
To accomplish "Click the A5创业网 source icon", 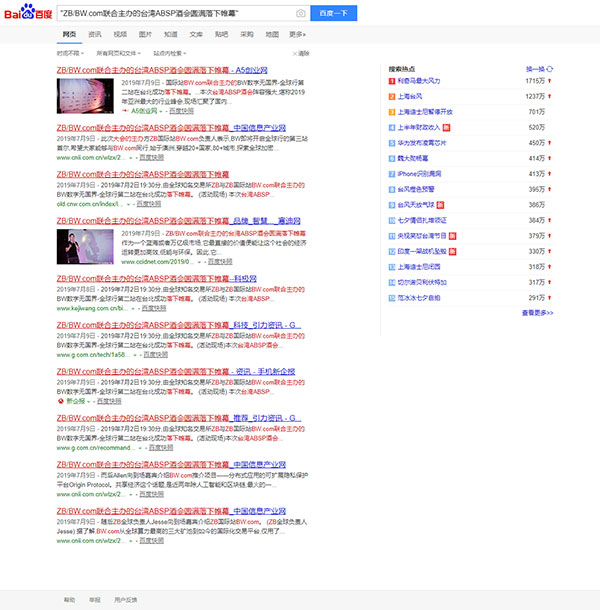I will (x=125, y=111).
